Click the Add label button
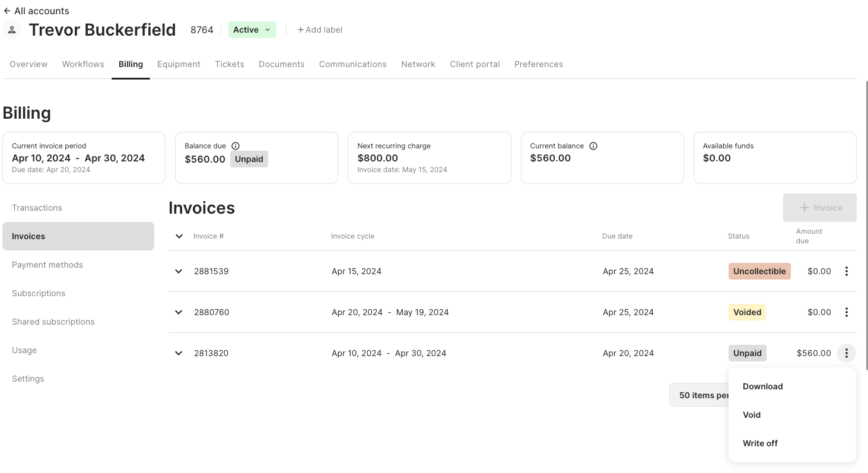868x473 pixels. (320, 30)
